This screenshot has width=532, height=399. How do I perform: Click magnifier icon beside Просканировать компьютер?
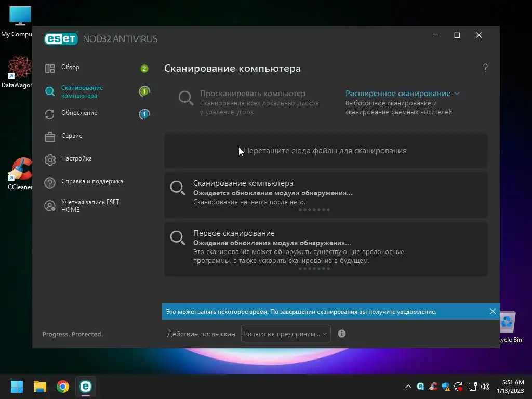point(186,98)
